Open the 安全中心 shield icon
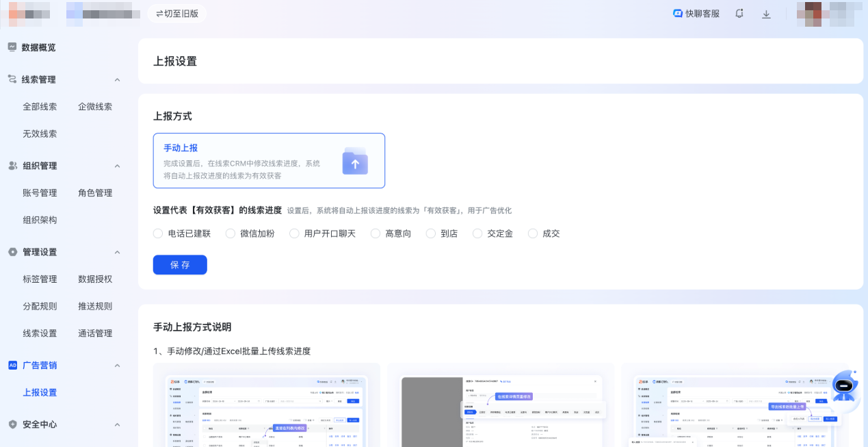This screenshot has height=447, width=868. [11, 424]
